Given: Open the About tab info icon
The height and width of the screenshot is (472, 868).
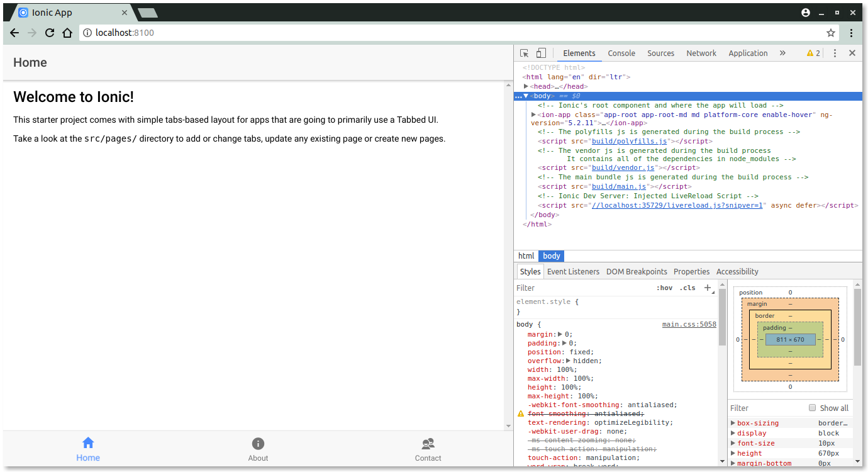Looking at the screenshot, I should pyautogui.click(x=258, y=443).
